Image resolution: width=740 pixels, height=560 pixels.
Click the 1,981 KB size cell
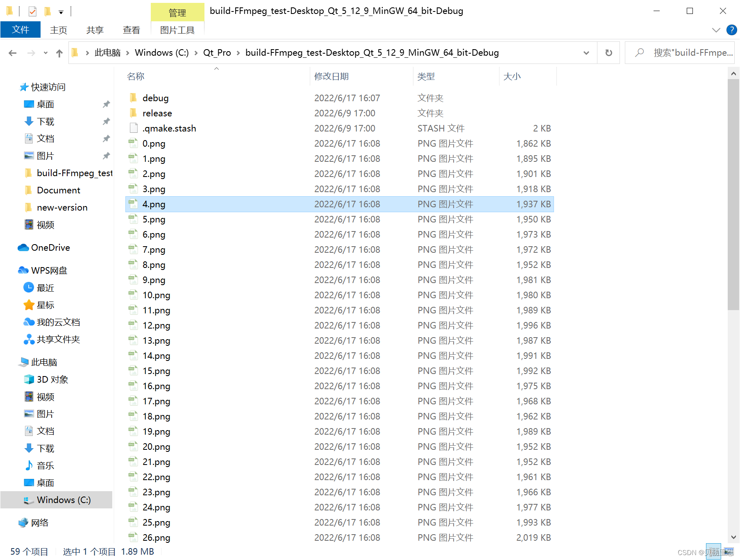(x=533, y=280)
